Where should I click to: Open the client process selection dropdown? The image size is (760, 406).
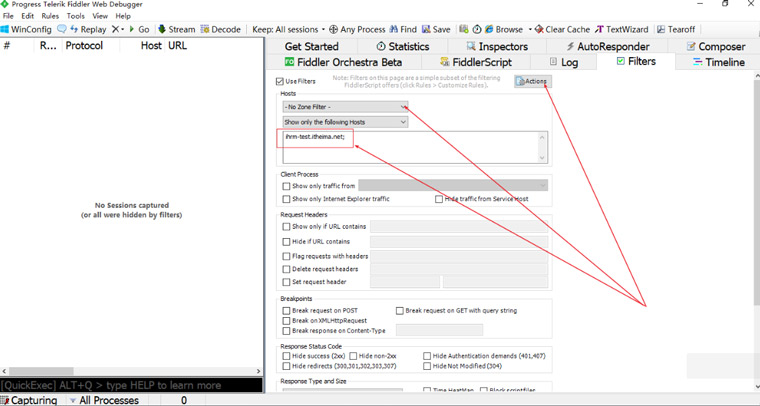453,186
